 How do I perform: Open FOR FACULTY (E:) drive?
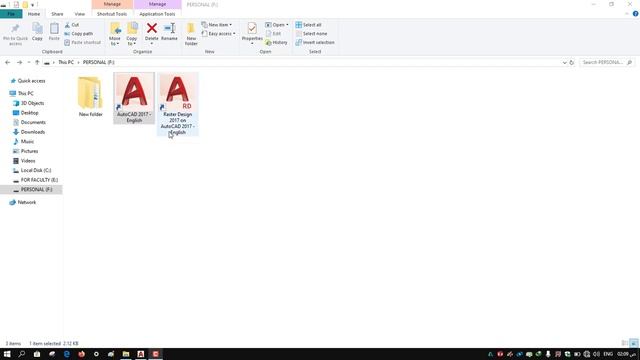click(x=39, y=180)
